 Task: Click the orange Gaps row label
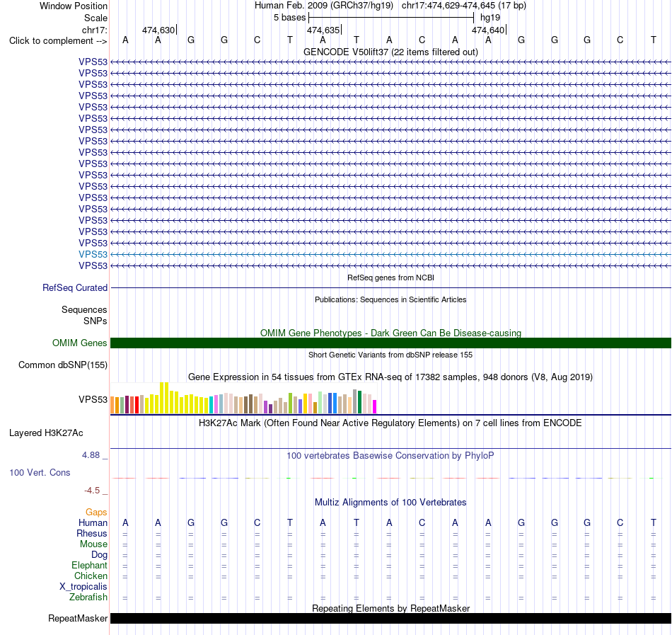pyautogui.click(x=96, y=513)
